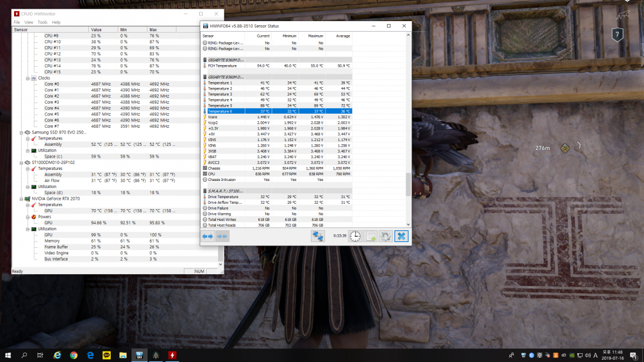Collapse the Clocks tree node
644x362 pixels.
(28, 78)
